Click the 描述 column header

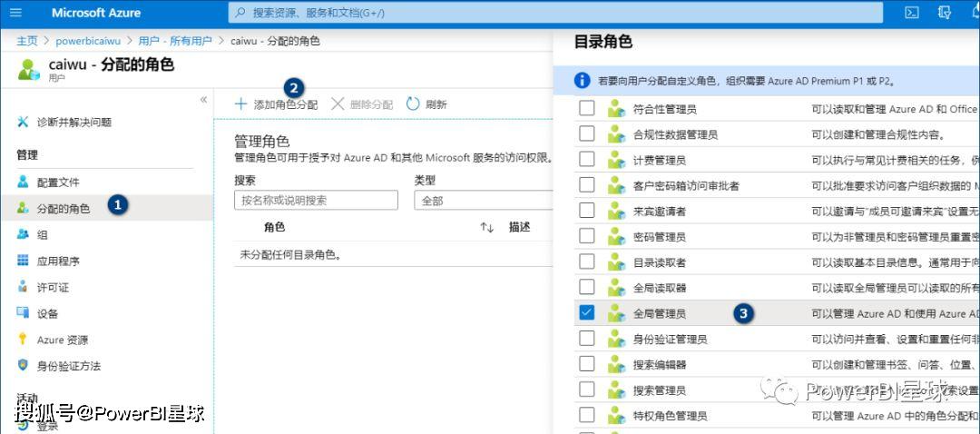point(519,228)
